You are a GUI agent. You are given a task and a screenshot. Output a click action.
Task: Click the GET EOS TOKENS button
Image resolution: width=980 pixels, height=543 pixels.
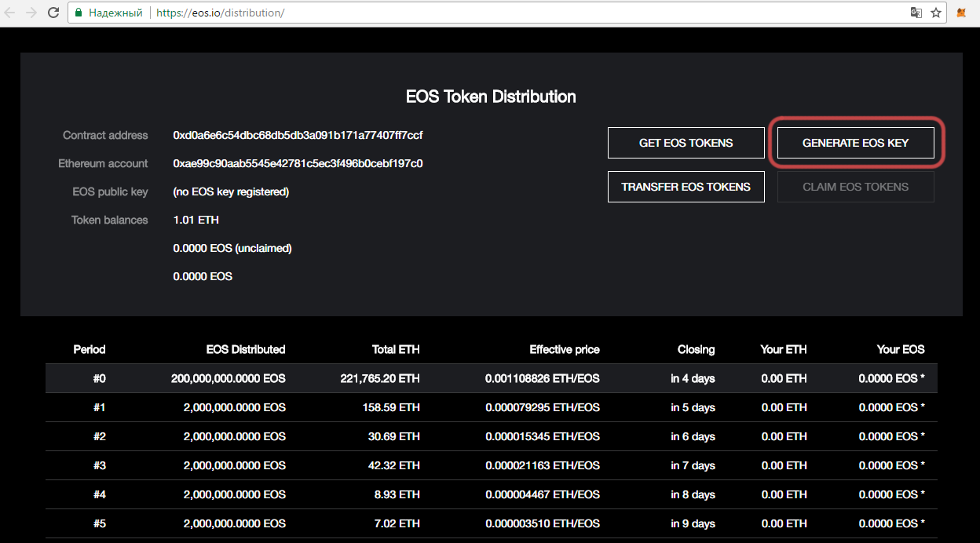pos(686,143)
